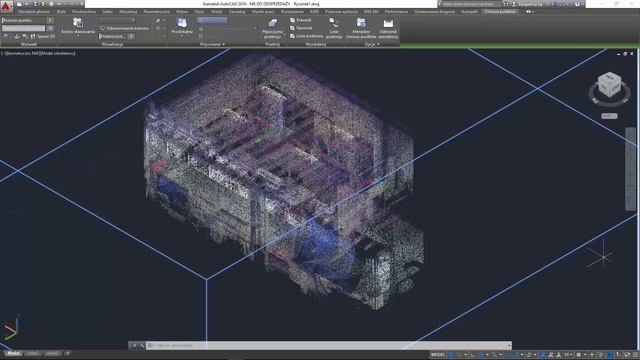
Task: Select the Chmura punktów ribbon tab
Action: click(500, 12)
